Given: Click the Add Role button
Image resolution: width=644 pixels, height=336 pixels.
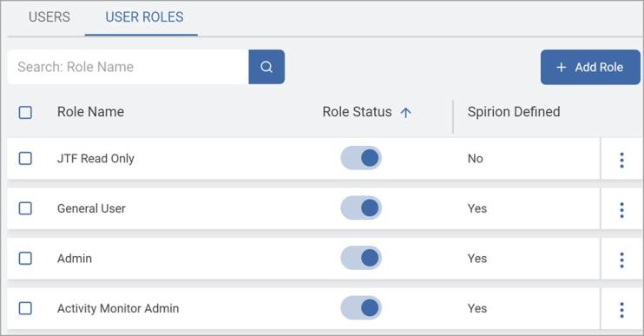Looking at the screenshot, I should (x=590, y=68).
